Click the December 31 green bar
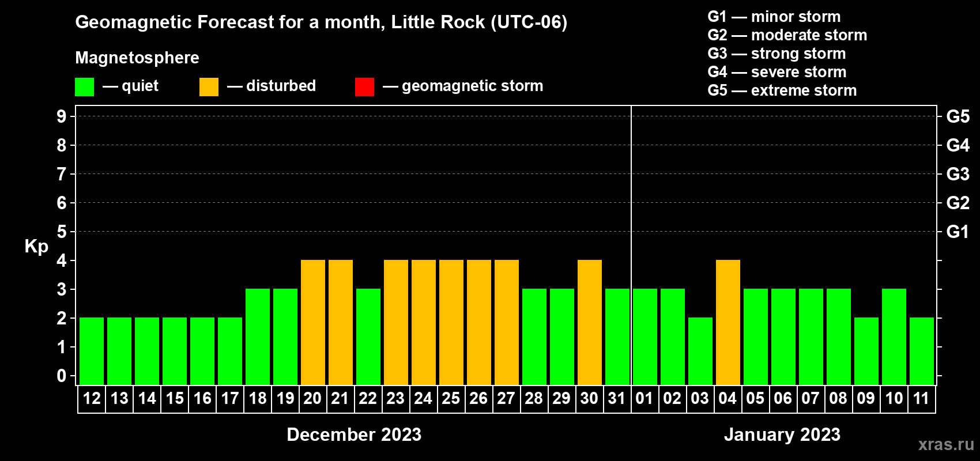980x461 pixels. point(617,337)
